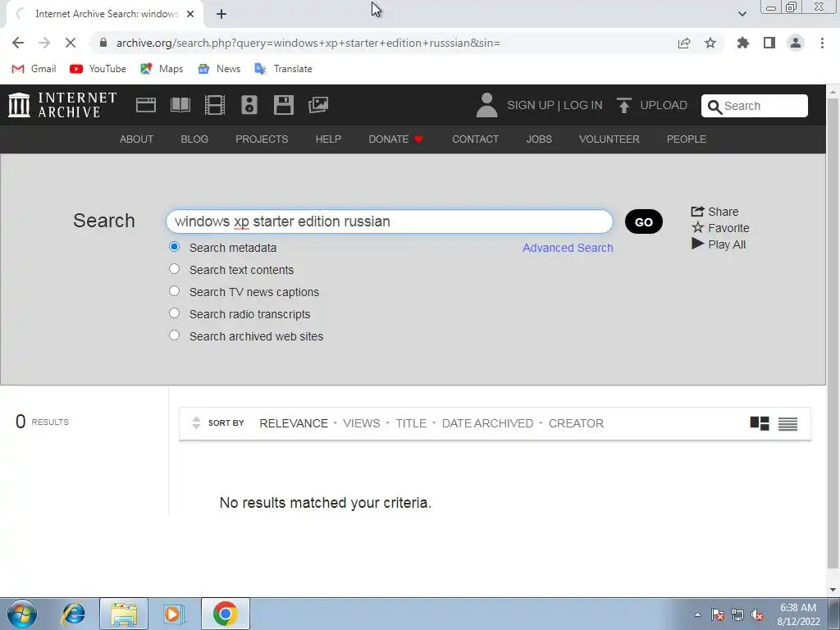
Task: Click the user avatar icon
Action: pyautogui.click(x=486, y=105)
